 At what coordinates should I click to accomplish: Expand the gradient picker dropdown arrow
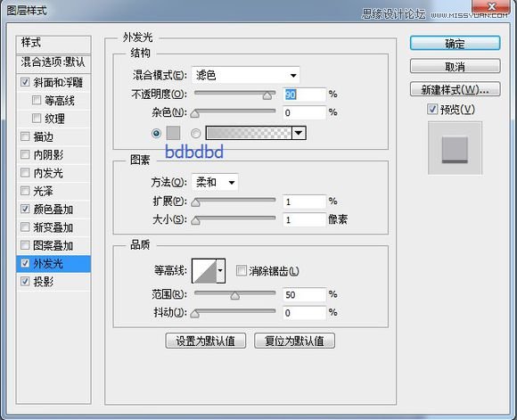[x=299, y=133]
